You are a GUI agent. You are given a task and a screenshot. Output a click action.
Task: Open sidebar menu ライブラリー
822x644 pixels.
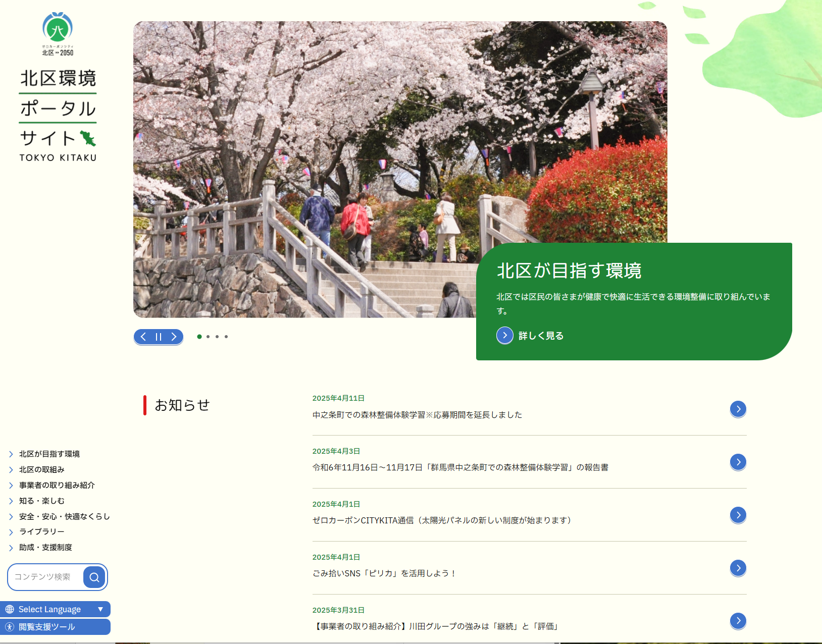(42, 531)
